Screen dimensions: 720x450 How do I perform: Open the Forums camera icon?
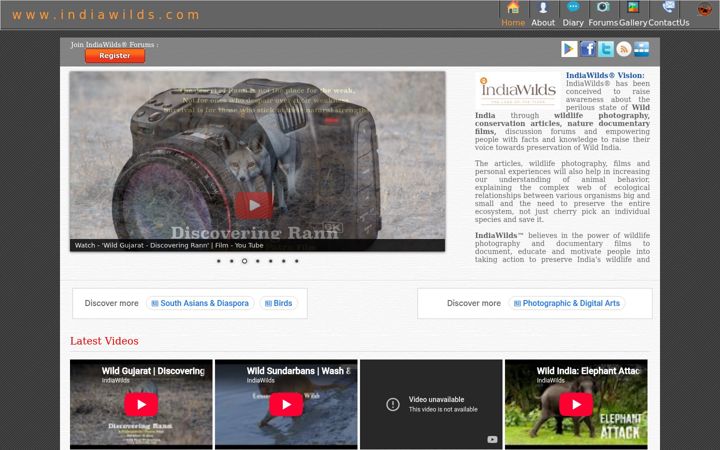click(603, 7)
